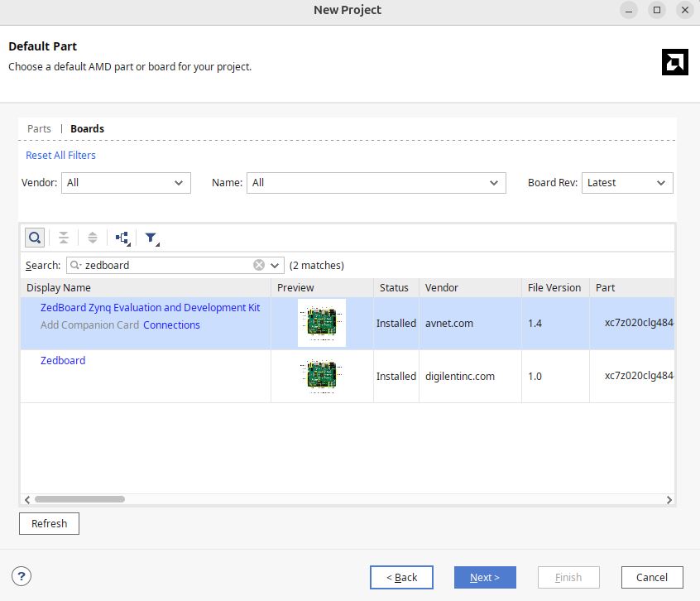
Task: Open the funnel filter toolbar icon
Action: (151, 238)
